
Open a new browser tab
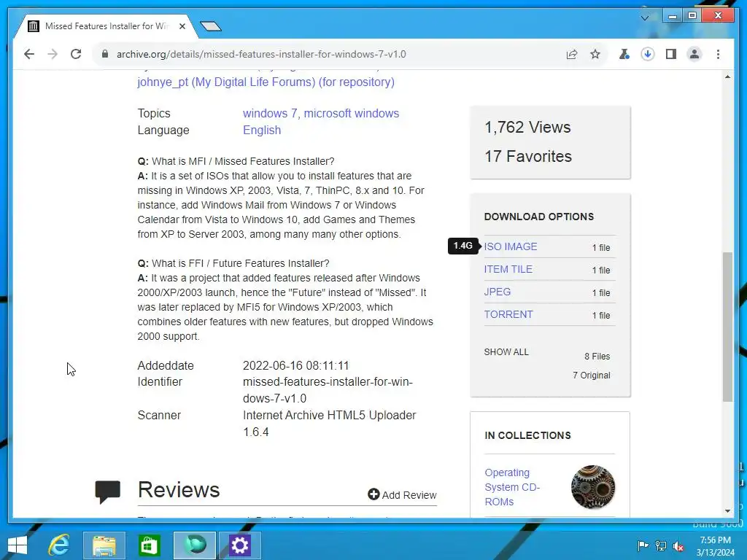211,26
